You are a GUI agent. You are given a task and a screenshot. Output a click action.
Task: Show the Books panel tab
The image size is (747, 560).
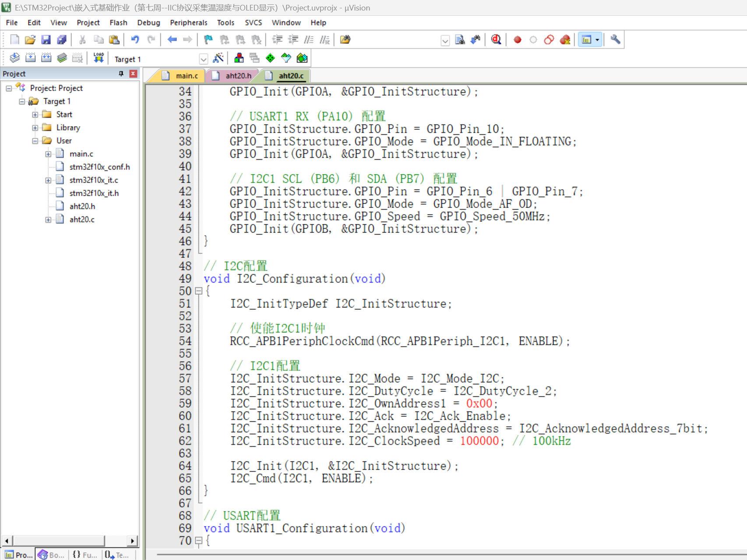(x=51, y=555)
